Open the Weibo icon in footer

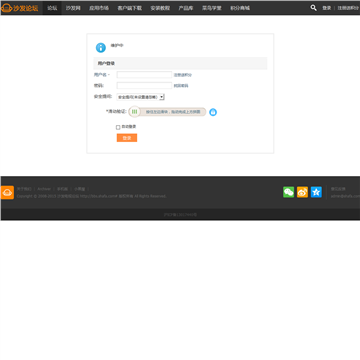(x=302, y=192)
